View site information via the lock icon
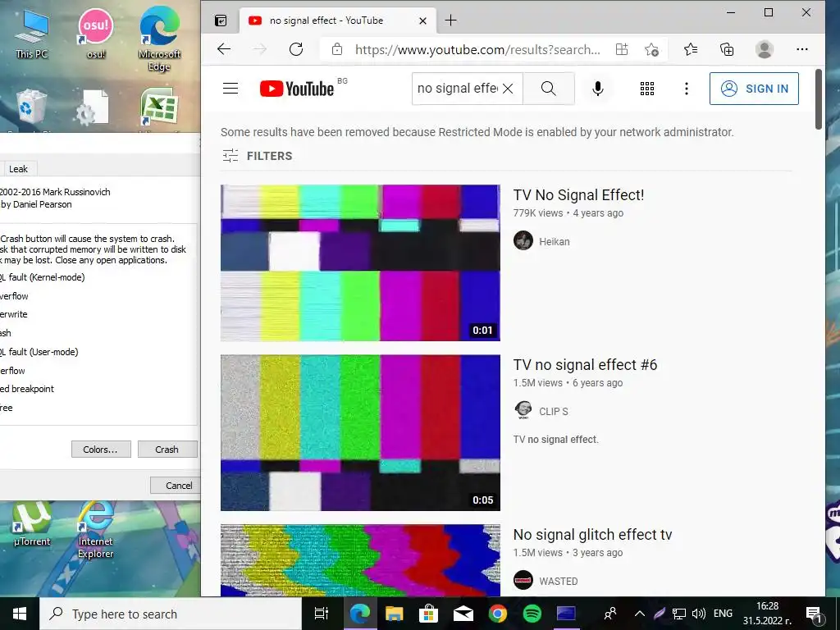 pos(337,50)
